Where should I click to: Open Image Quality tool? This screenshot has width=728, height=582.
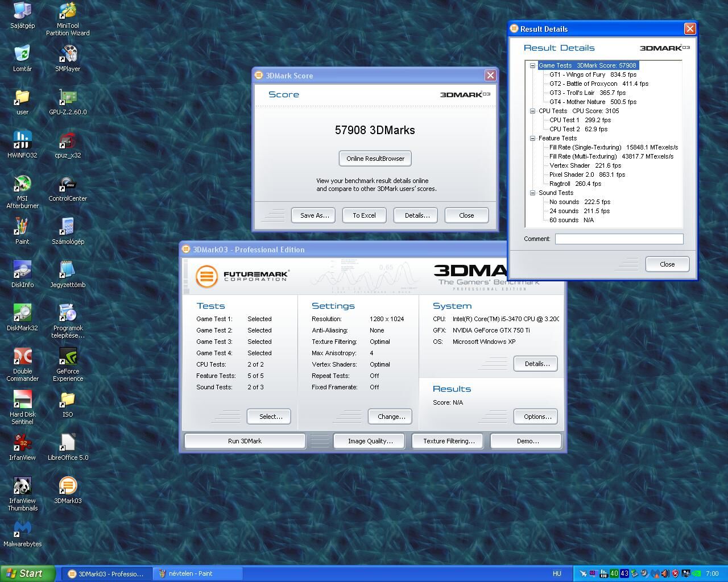click(370, 441)
